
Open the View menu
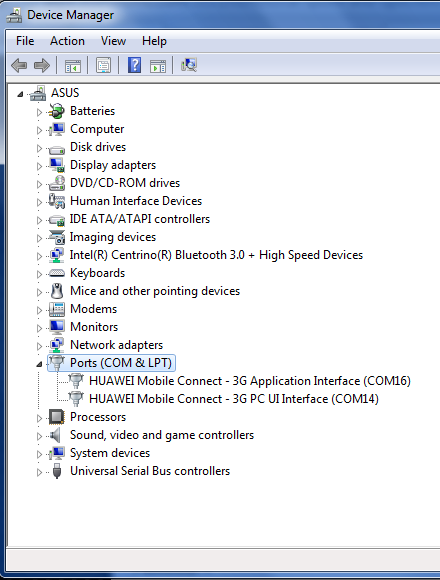pos(114,41)
